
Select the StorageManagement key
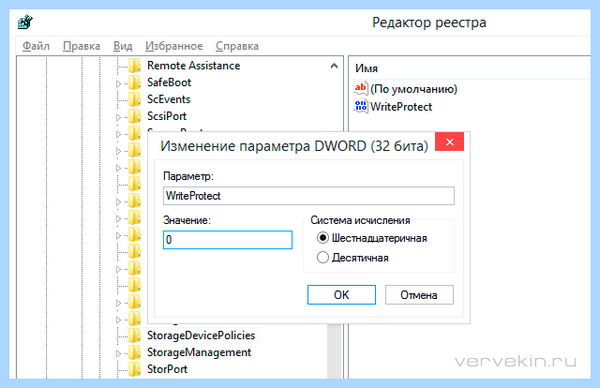coord(199,352)
